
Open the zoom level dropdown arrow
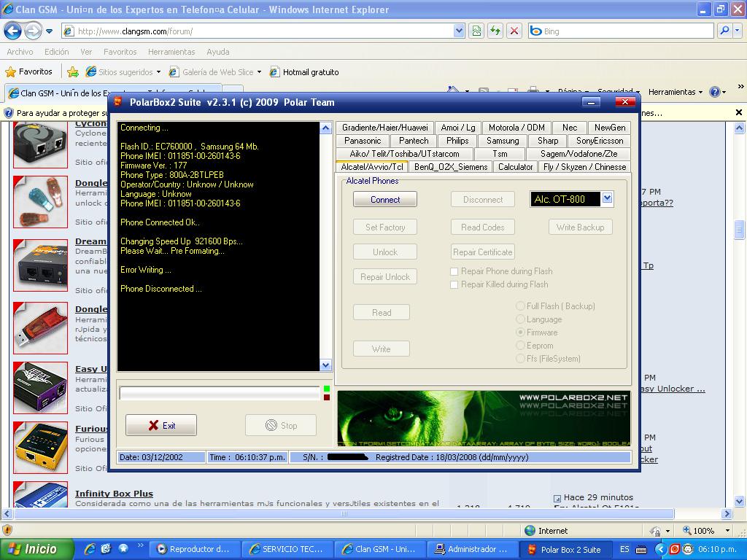tap(727, 531)
